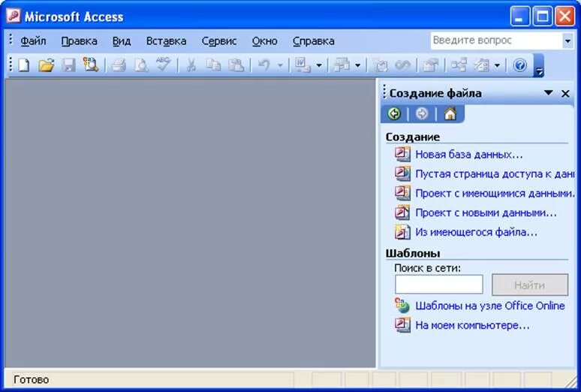Click the Cut scissors icon

191,65
